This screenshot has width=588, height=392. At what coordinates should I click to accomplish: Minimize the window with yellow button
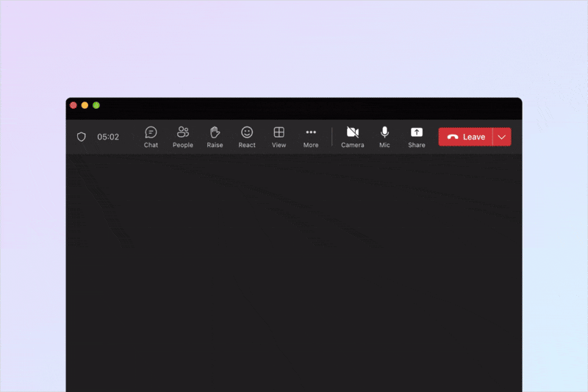pyautogui.click(x=85, y=106)
